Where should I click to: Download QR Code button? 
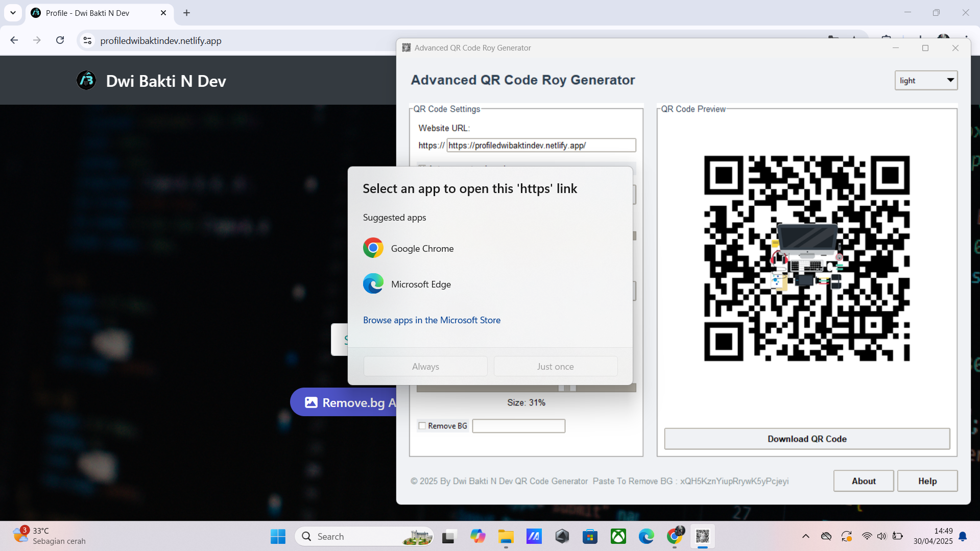point(807,439)
